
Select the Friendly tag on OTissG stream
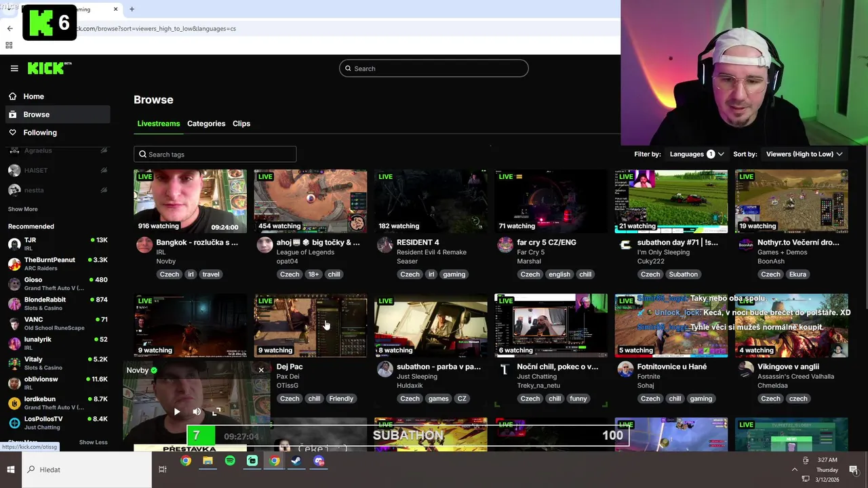pos(341,399)
